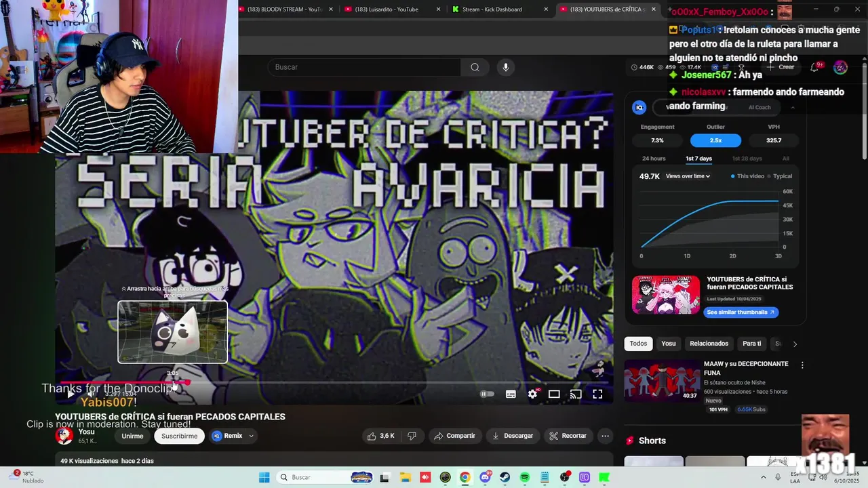The width and height of the screenshot is (868, 488).
Task: Open Google Chrome from the taskbar
Action: click(465, 477)
